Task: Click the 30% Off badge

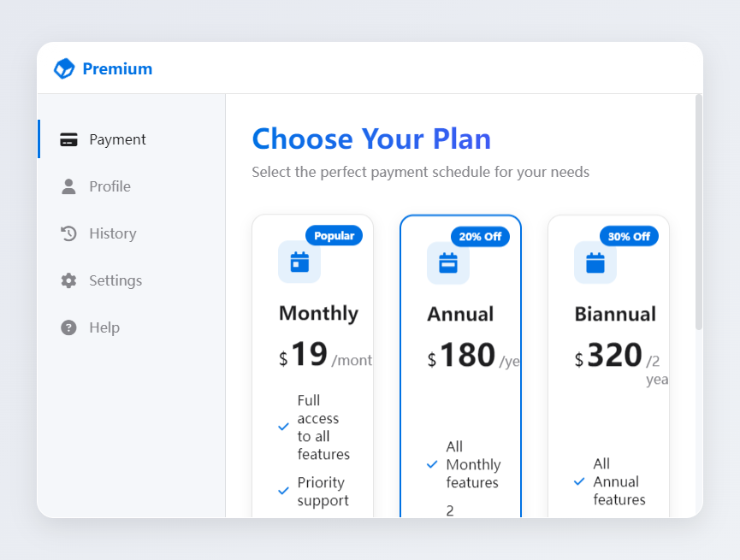Action: [x=629, y=237]
